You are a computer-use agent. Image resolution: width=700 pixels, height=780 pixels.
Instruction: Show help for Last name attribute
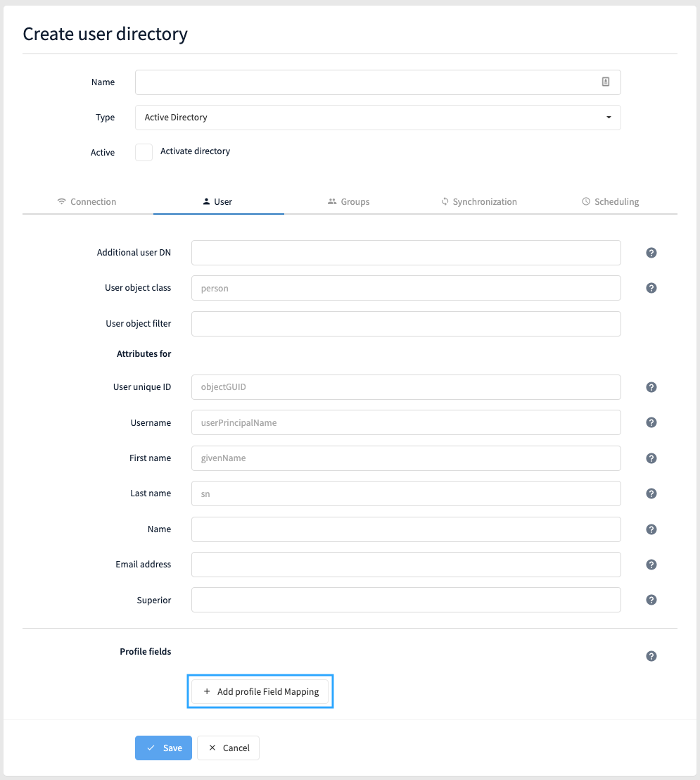click(651, 493)
